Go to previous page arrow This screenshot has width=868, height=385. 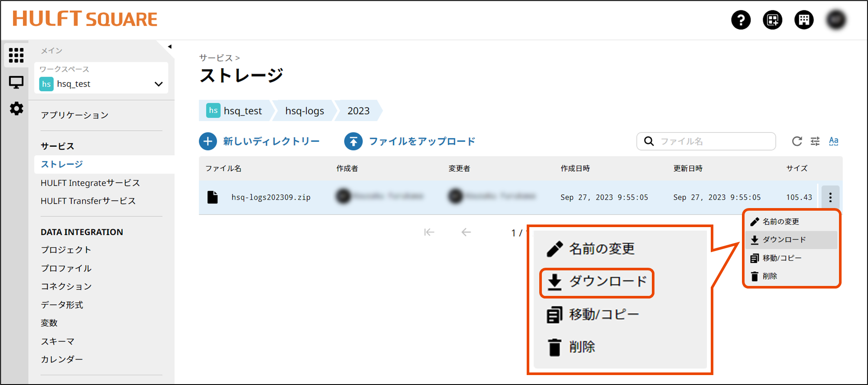[x=466, y=232]
